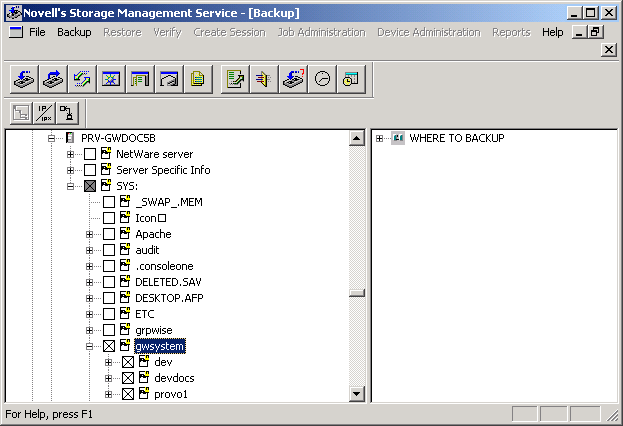The height and width of the screenshot is (426, 623).
Task: Click the job administration window icon
Action: tap(140, 79)
